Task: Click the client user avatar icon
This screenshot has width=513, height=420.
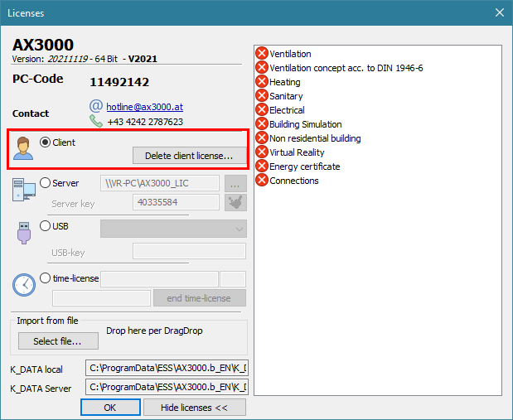Action: (23, 149)
